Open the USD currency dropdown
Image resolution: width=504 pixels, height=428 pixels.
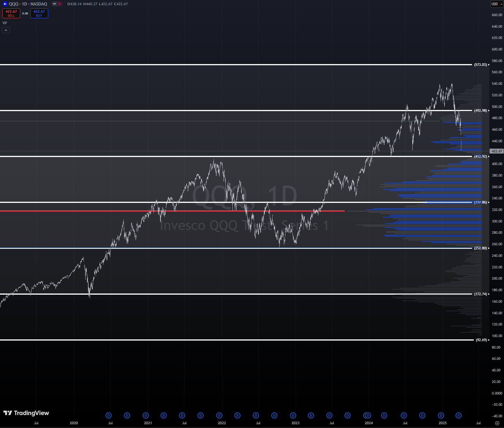pos(497,4)
